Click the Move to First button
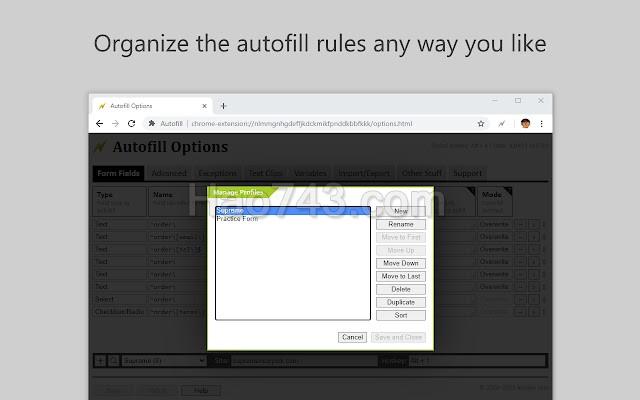 click(x=401, y=237)
